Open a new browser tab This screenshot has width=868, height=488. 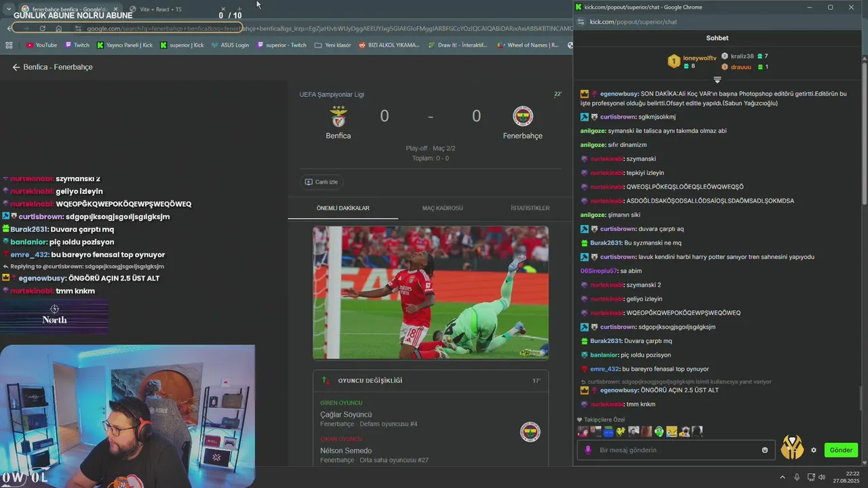pos(239,9)
